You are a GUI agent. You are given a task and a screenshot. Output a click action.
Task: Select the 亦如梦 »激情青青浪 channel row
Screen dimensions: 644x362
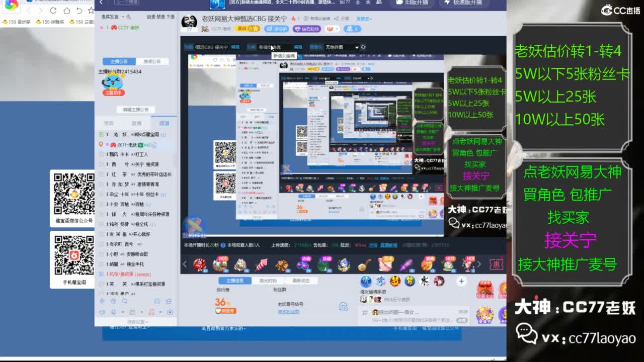coord(136,185)
